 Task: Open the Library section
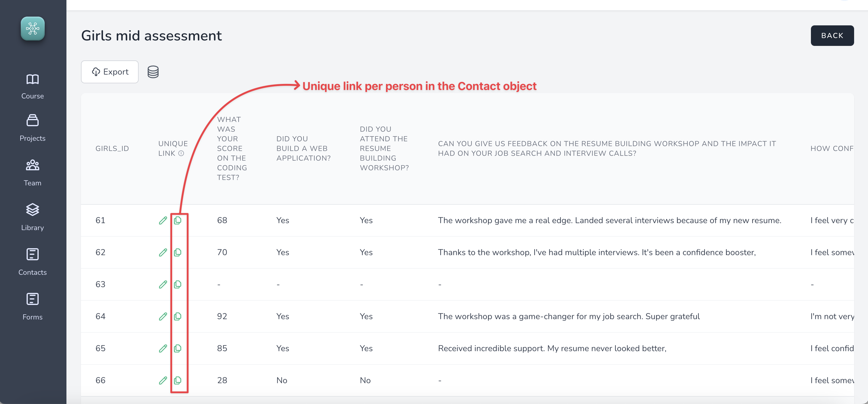33,217
